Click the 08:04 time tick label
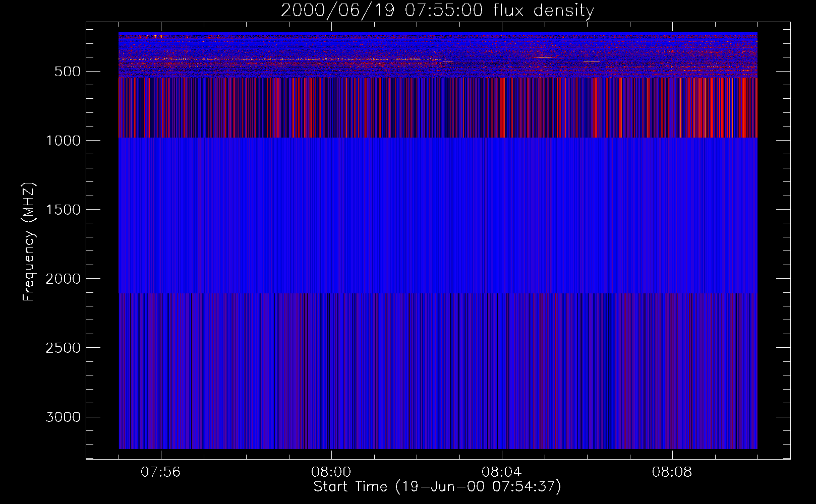This screenshot has height=504, width=816. click(x=502, y=472)
